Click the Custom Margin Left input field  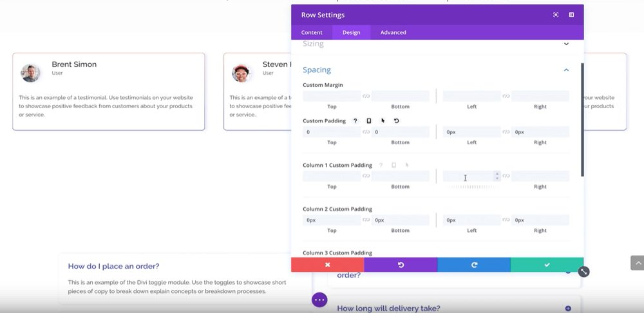click(x=472, y=96)
